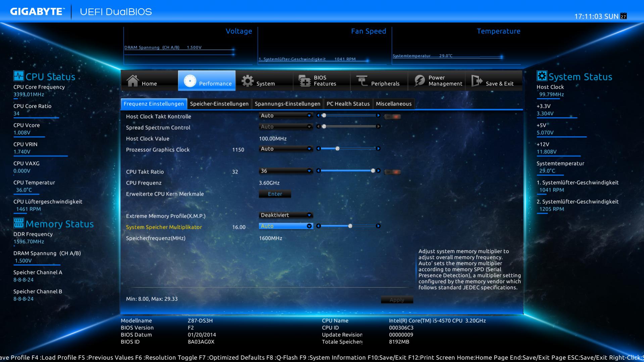The height and width of the screenshot is (362, 644).
Task: Increase Host Clock Takt Kontrolle with right arrow
Action: point(378,115)
